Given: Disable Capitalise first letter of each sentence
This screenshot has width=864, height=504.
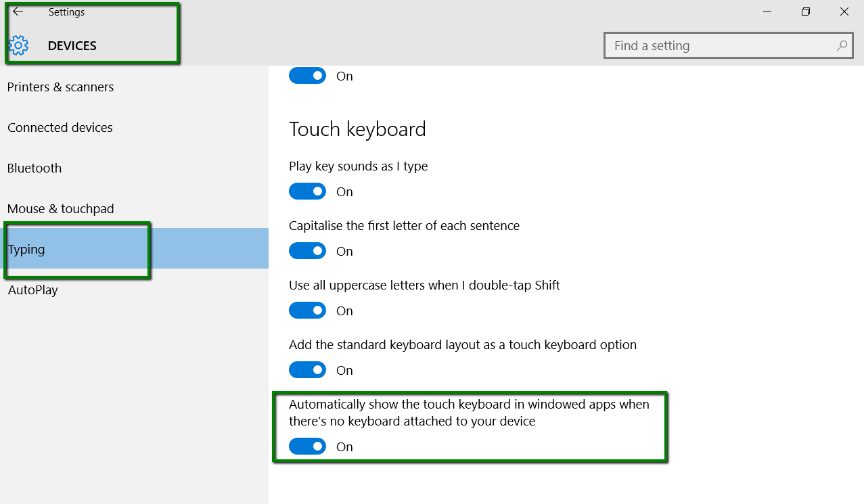Looking at the screenshot, I should [x=307, y=251].
